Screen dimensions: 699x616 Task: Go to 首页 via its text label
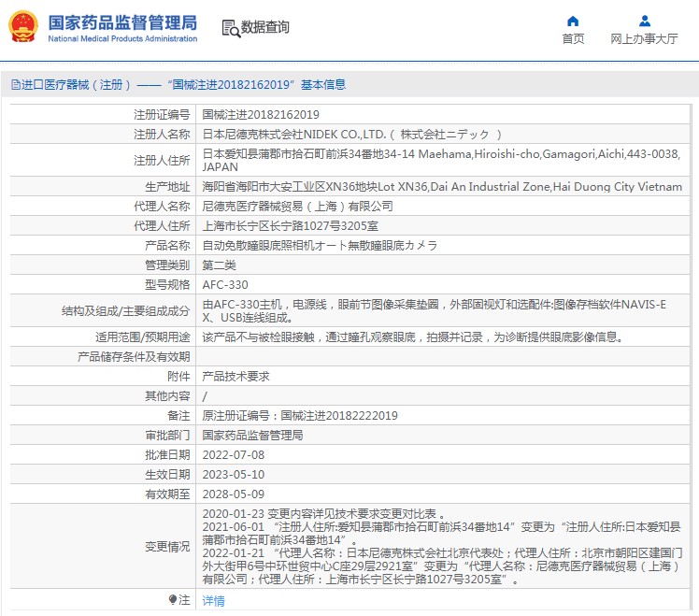point(573,39)
